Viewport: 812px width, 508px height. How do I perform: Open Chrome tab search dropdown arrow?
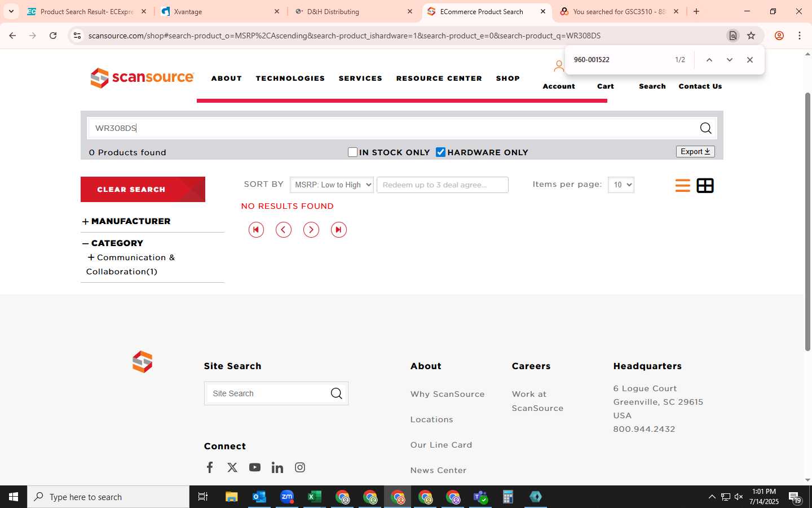pos(11,11)
